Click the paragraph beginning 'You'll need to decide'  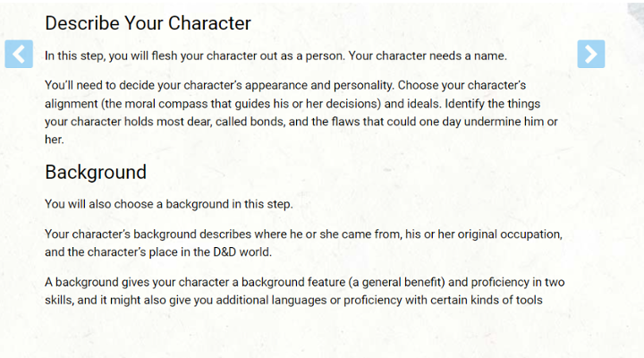tap(301, 112)
